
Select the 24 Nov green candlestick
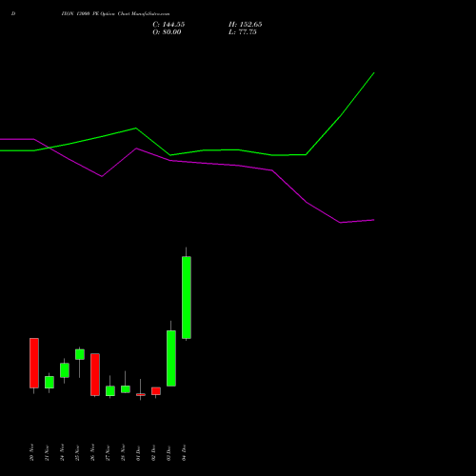(65, 370)
